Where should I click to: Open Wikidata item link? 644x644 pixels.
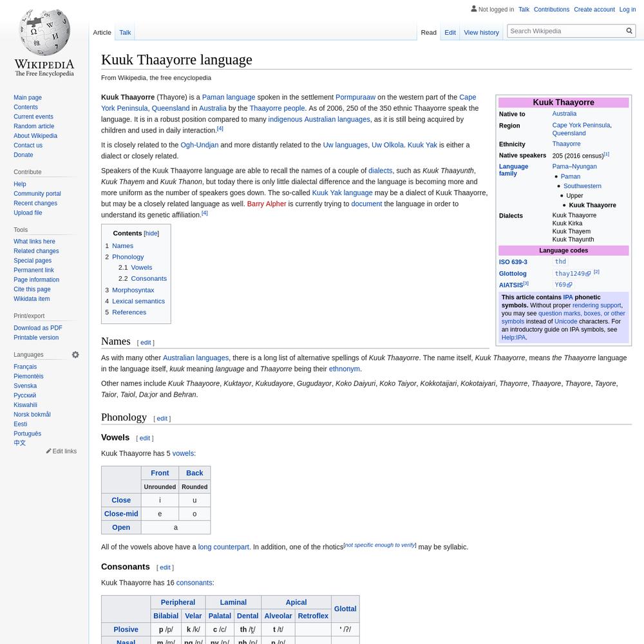tap(32, 299)
